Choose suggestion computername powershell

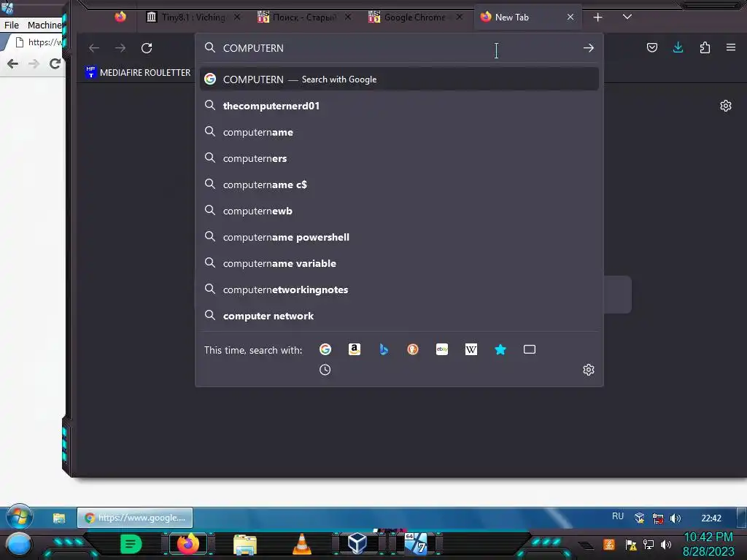coord(399,237)
